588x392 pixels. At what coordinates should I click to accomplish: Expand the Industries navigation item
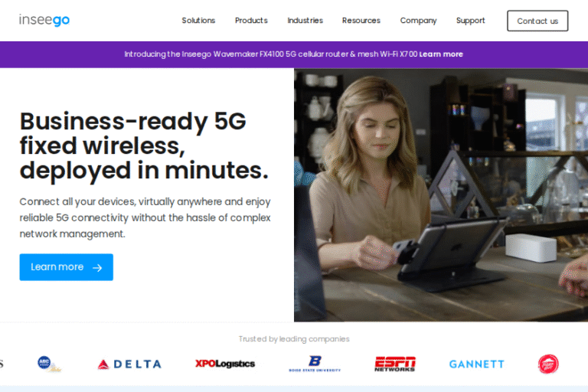click(305, 21)
